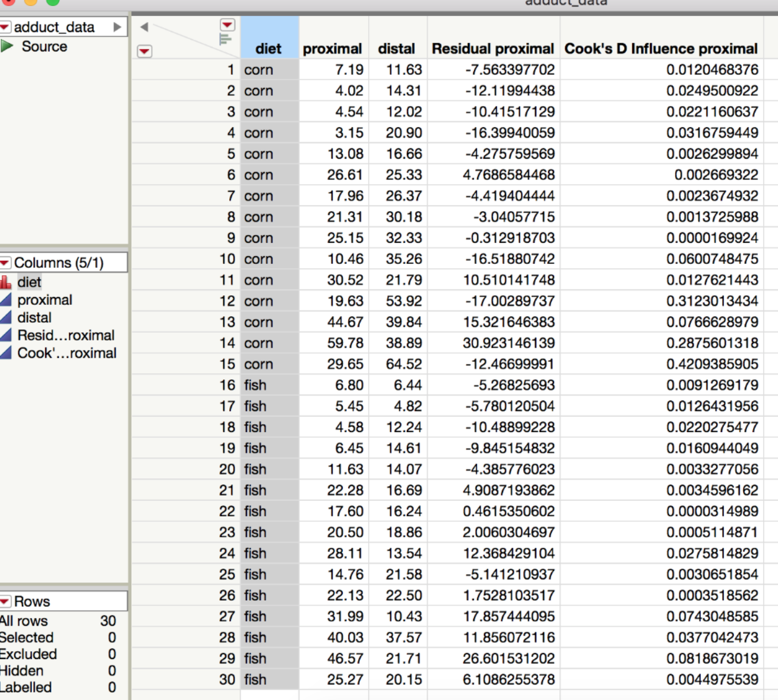Click the green Source script run triangle
Screen dimensions: 778x700
point(7,46)
